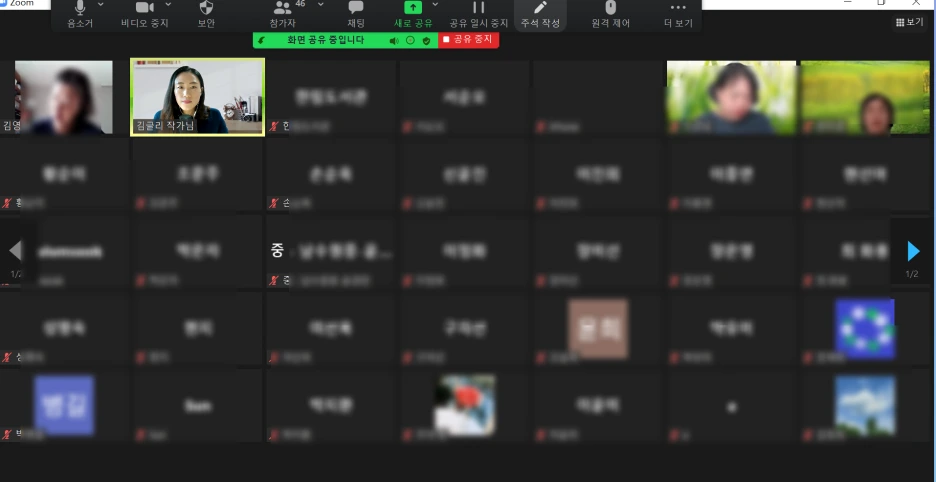This screenshot has width=936, height=482.
Task: Open 원격 제어 remote control
Action: (x=610, y=15)
